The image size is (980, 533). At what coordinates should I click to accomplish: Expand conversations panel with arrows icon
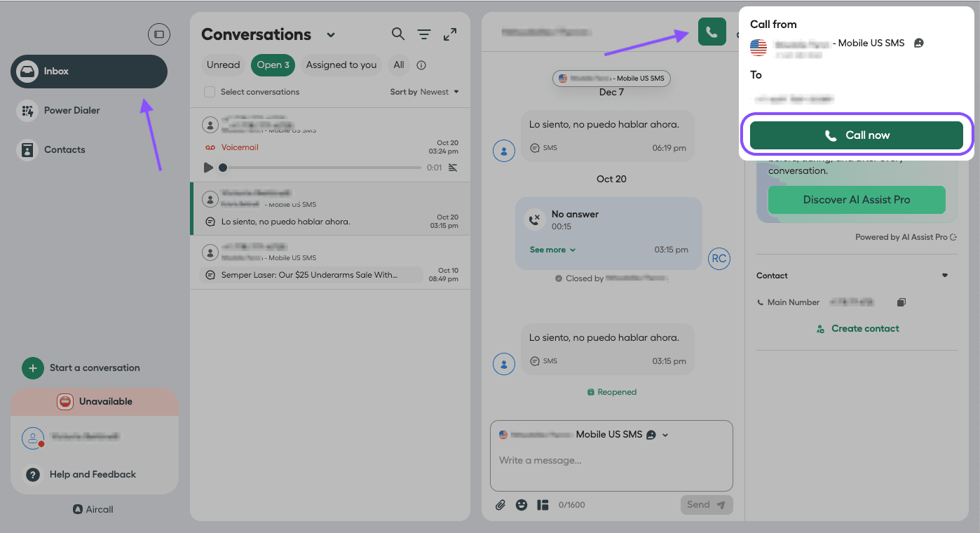click(x=450, y=34)
